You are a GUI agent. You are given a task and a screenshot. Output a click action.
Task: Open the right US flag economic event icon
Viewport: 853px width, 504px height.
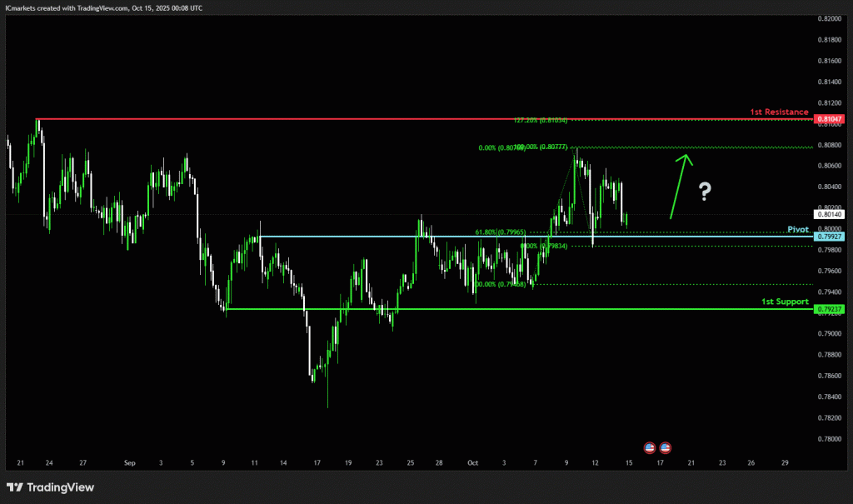coord(665,447)
